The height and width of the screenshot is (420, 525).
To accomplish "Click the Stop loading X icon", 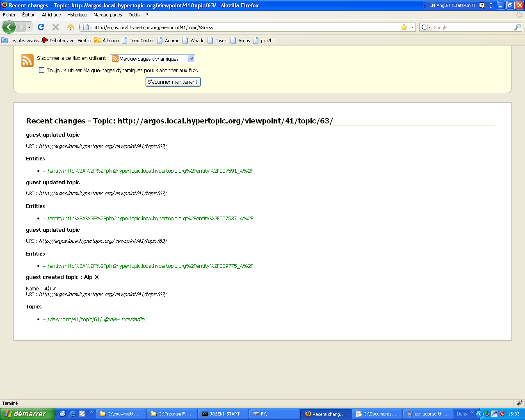I will (x=56, y=27).
